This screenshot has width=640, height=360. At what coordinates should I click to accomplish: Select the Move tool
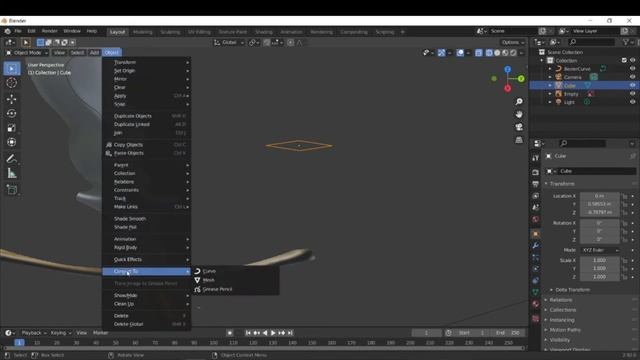point(11,99)
